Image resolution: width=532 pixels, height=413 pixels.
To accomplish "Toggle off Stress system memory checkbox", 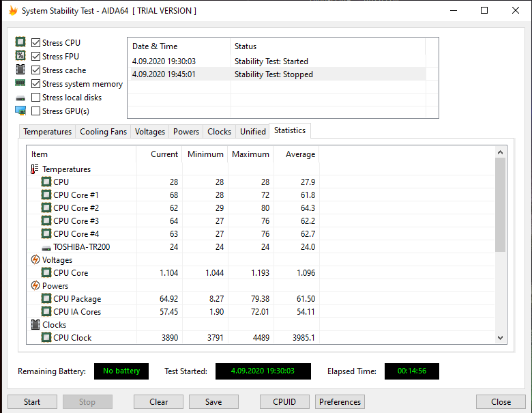I will click(35, 83).
